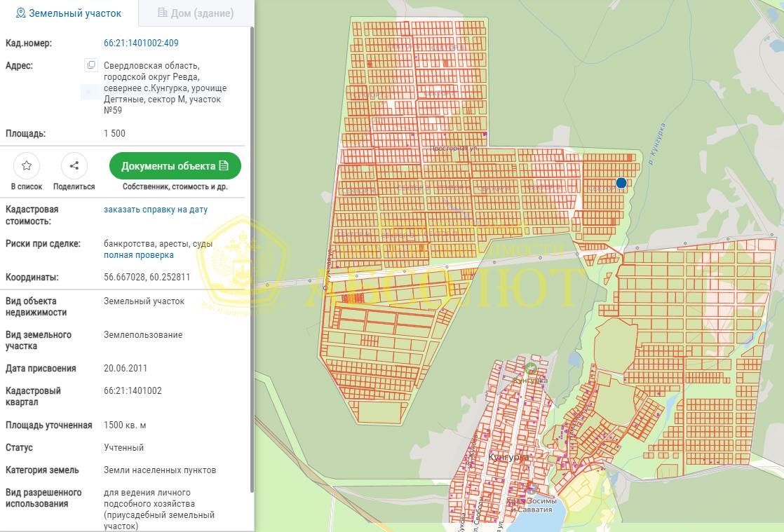Click the document icon on Документы объекта button
The image size is (784, 532).
tap(224, 165)
